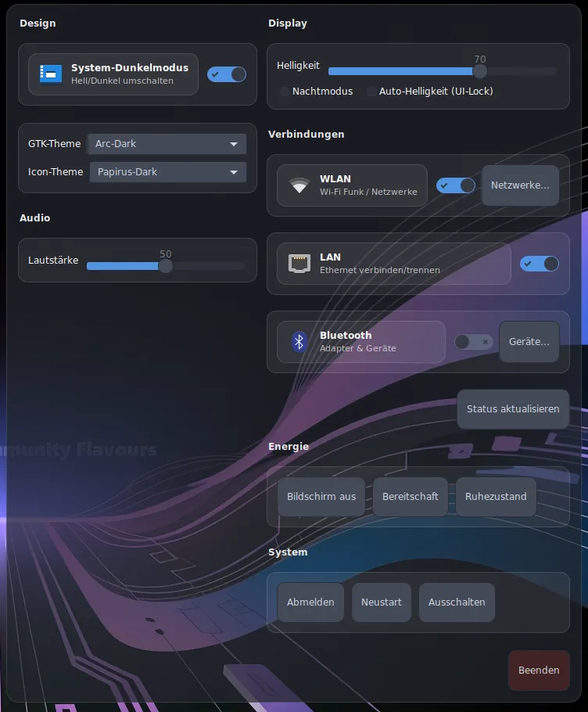
Task: Turn off the System-Dunkelmodus switch
Action: (x=227, y=74)
